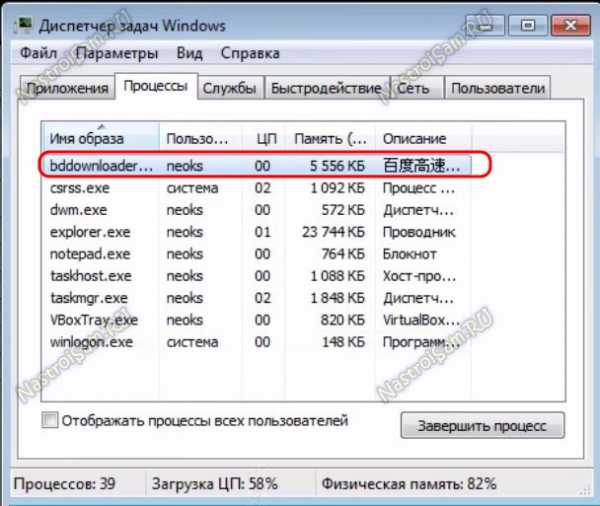Viewport: 600px width, 506px height.
Task: Select the winlogon.exe process
Action: click(x=256, y=342)
